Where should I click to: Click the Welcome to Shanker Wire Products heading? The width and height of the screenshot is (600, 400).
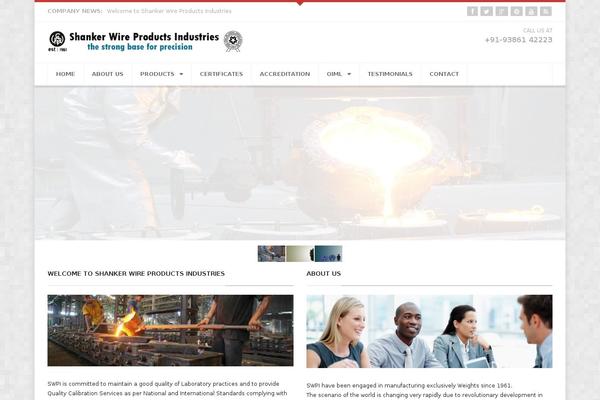(136, 274)
